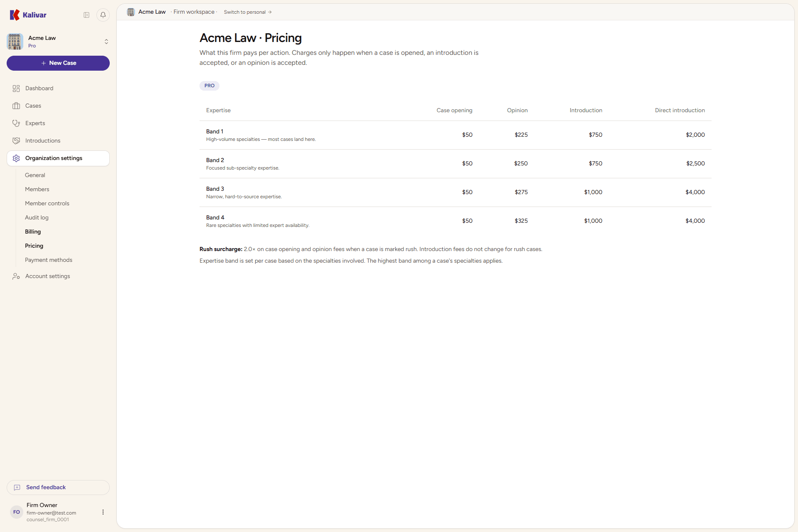Click Acme Law building avatar in sidebar
This screenshot has width=798, height=532.
pyautogui.click(x=15, y=42)
